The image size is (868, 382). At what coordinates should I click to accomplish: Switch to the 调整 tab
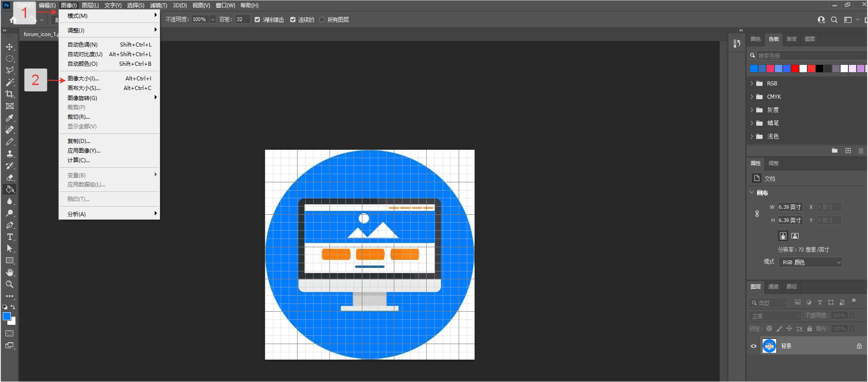point(774,163)
